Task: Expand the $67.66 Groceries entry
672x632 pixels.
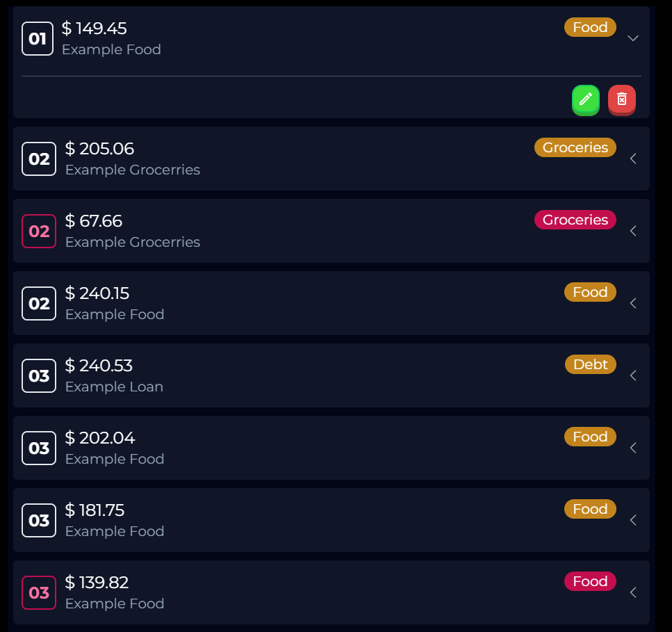Action: [x=632, y=231]
